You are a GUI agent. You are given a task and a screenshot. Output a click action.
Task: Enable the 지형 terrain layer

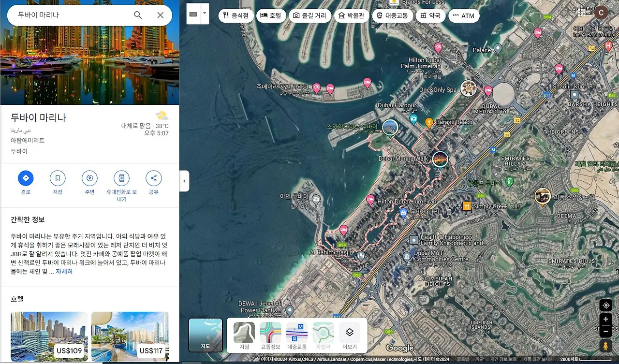(x=244, y=336)
